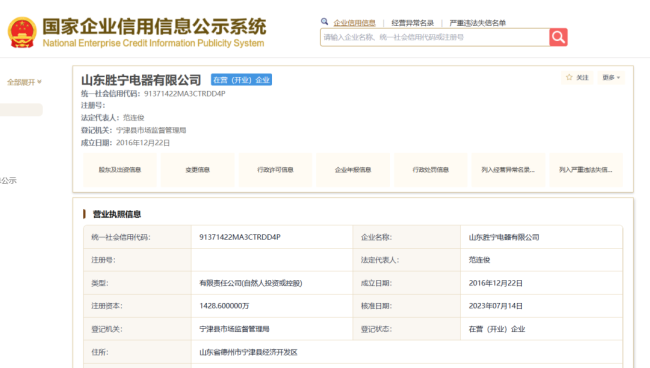Click the star follow icon 关注
This screenshot has width=650, height=368.
pyautogui.click(x=577, y=77)
